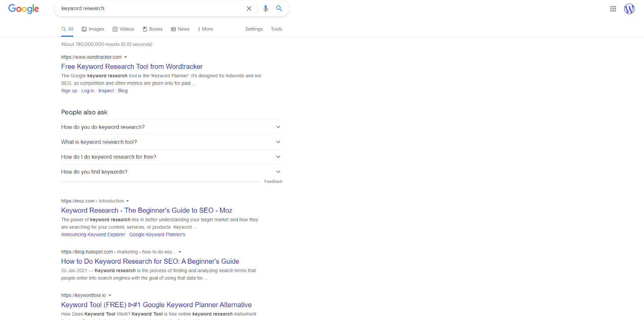
Task: Open the wordtracker.com result options arrow
Action: pyautogui.click(x=126, y=57)
